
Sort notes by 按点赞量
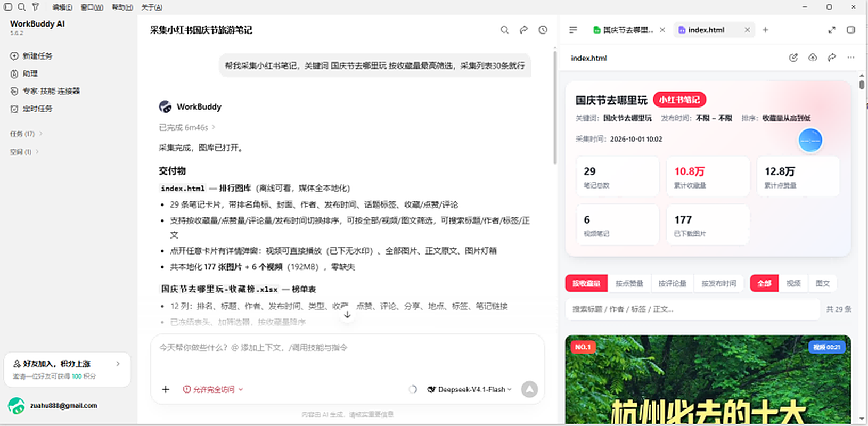pos(629,283)
